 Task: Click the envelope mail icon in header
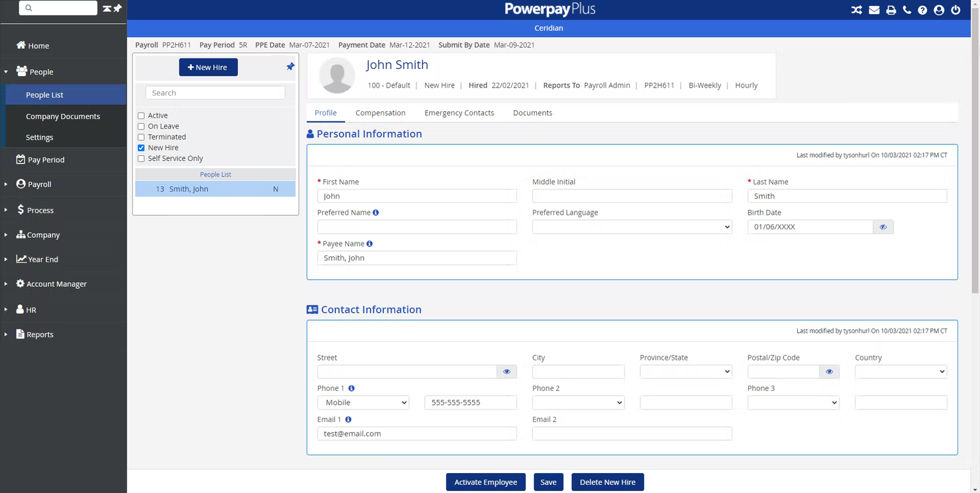tap(874, 10)
